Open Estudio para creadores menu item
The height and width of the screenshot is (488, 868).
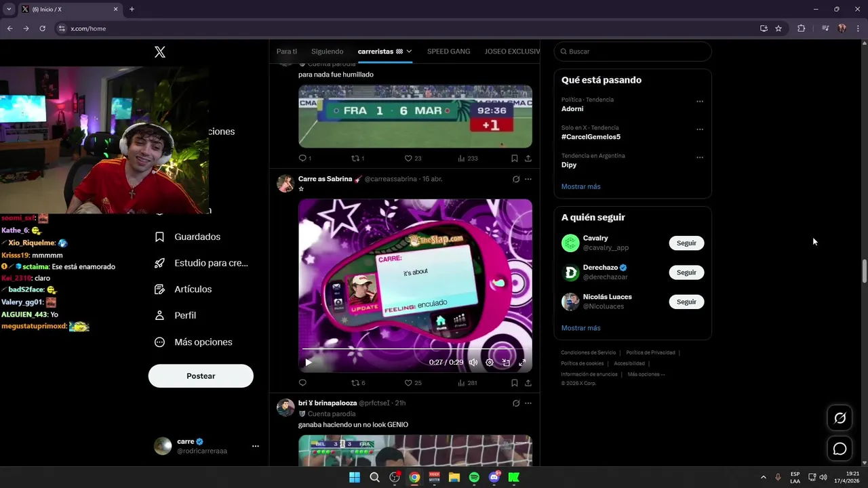(x=201, y=263)
